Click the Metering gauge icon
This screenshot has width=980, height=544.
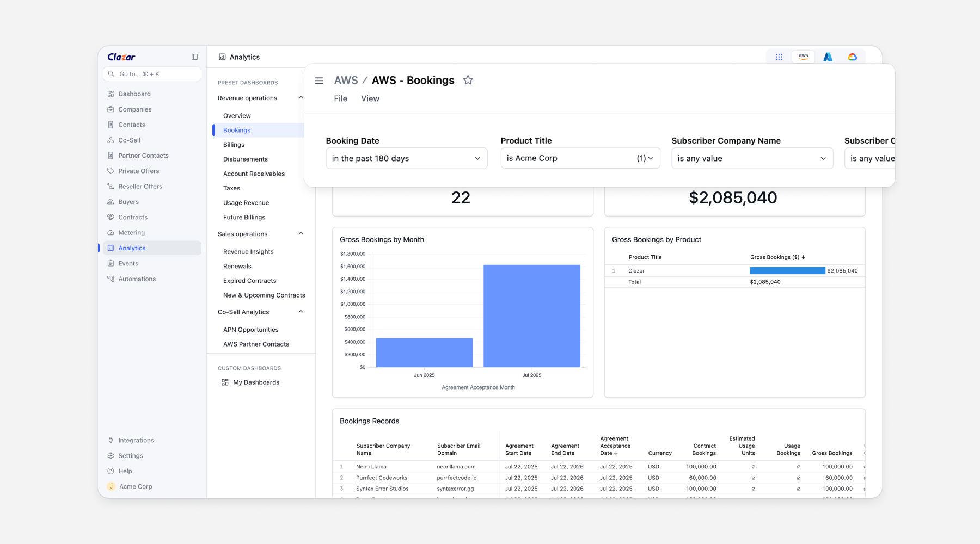click(x=111, y=233)
